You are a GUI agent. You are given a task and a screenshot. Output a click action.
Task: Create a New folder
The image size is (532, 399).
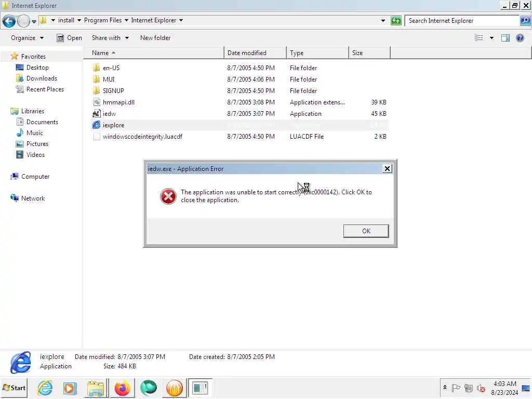point(155,37)
